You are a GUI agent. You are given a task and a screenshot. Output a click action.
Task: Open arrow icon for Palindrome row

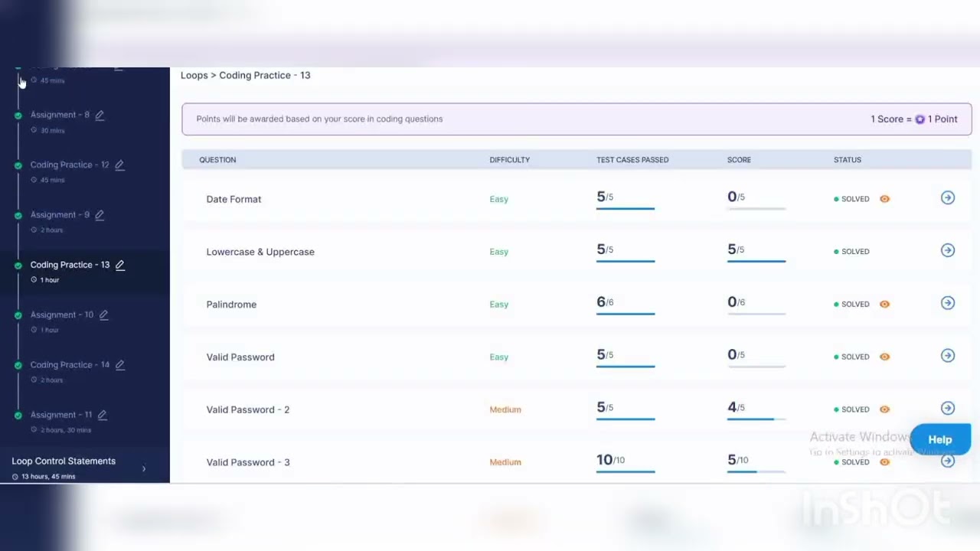coord(948,303)
